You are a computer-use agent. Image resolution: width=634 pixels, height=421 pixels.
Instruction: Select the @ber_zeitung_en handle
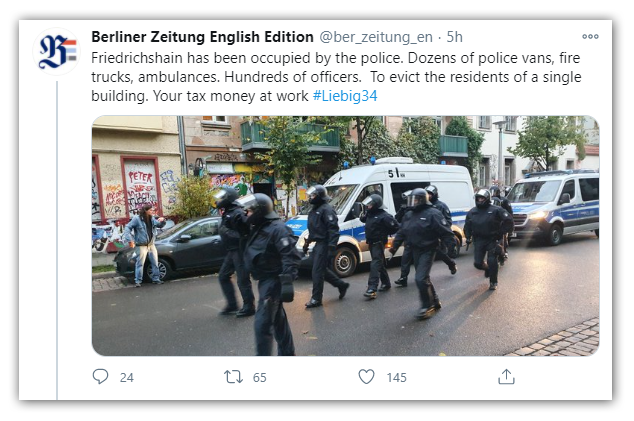pos(376,37)
